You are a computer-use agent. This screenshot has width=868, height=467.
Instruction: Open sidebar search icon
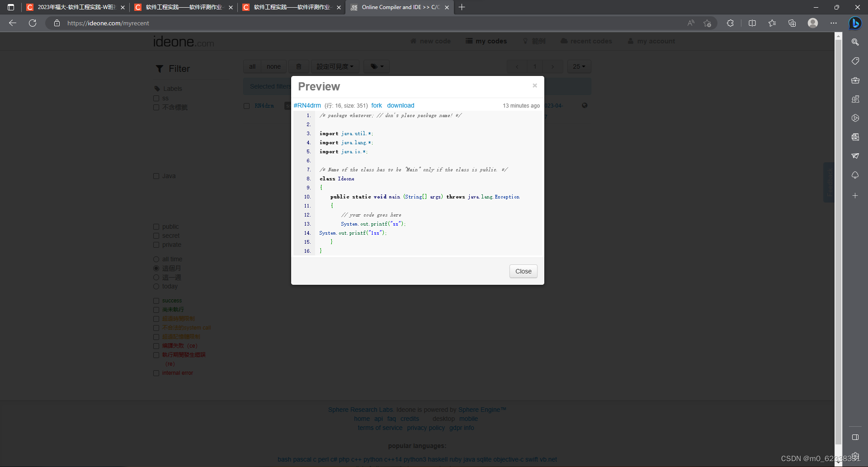click(x=855, y=42)
